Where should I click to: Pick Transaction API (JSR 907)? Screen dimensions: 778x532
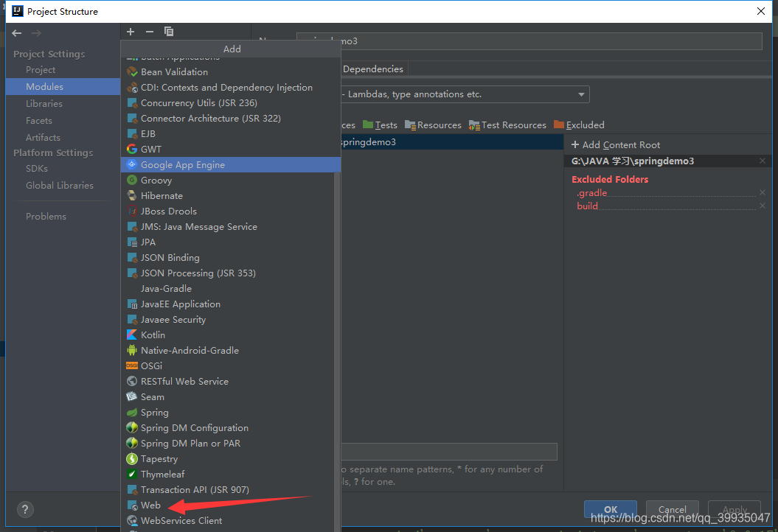point(231,490)
